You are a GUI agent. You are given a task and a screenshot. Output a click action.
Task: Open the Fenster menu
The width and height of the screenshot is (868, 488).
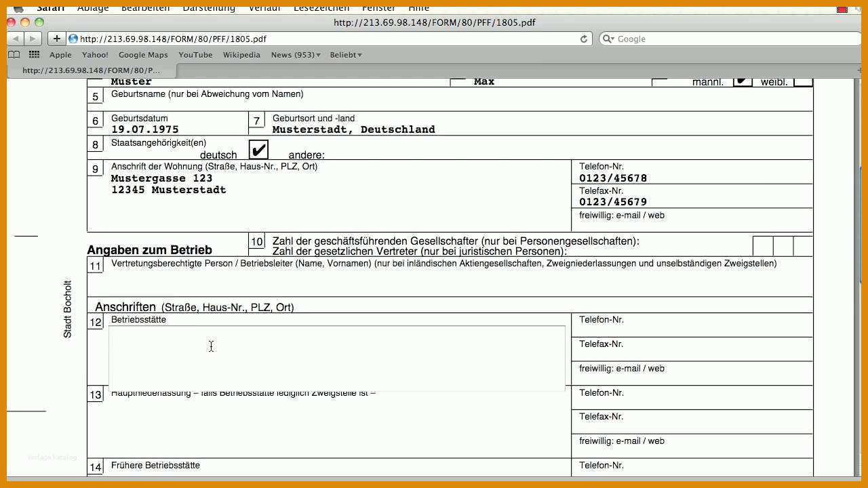[x=378, y=8]
